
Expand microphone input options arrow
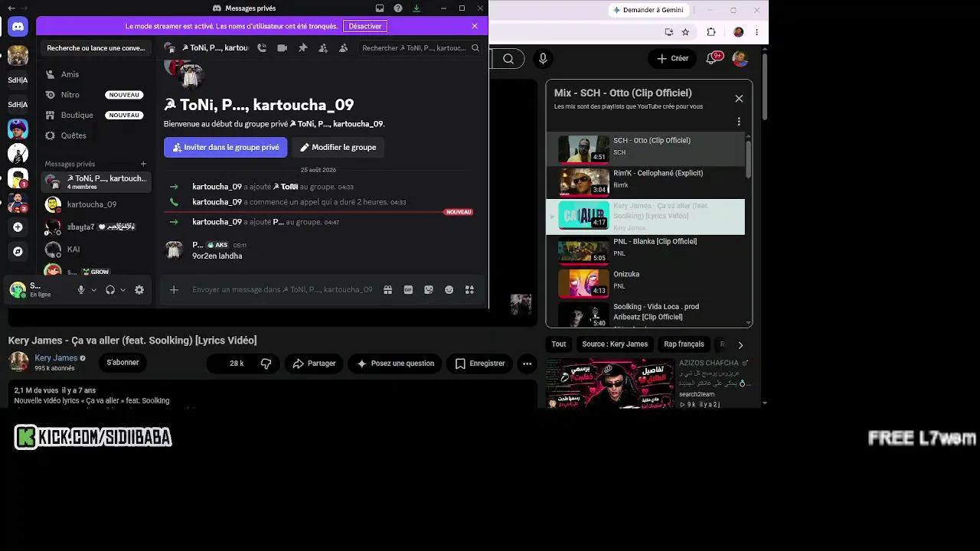94,290
